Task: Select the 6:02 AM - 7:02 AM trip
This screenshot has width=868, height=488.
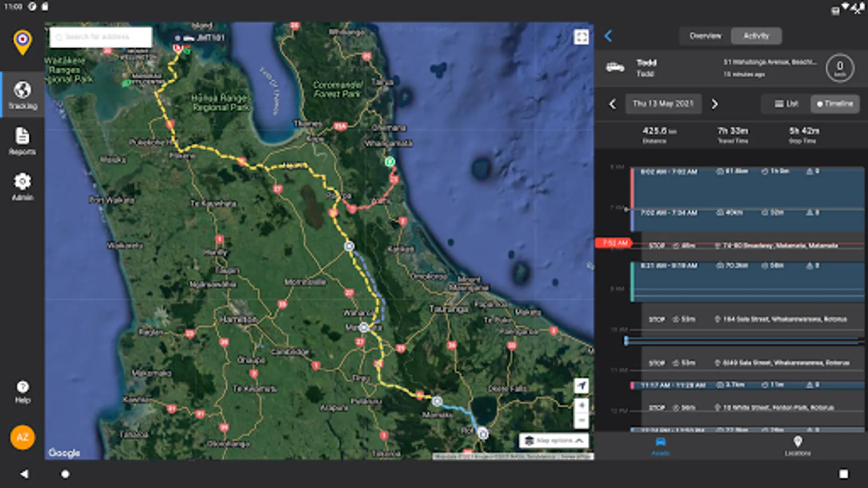Action: click(x=747, y=188)
